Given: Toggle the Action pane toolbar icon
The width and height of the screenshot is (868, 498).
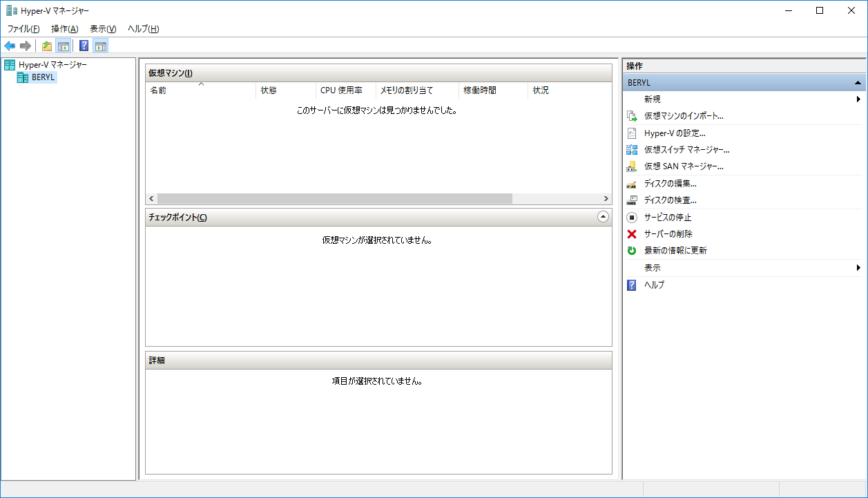Looking at the screenshot, I should (101, 46).
